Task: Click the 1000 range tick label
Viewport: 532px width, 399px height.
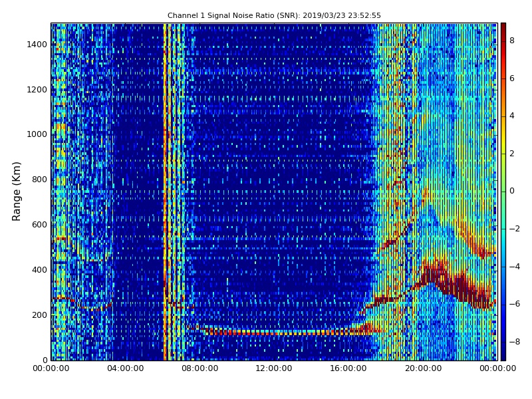Action: tap(37, 134)
